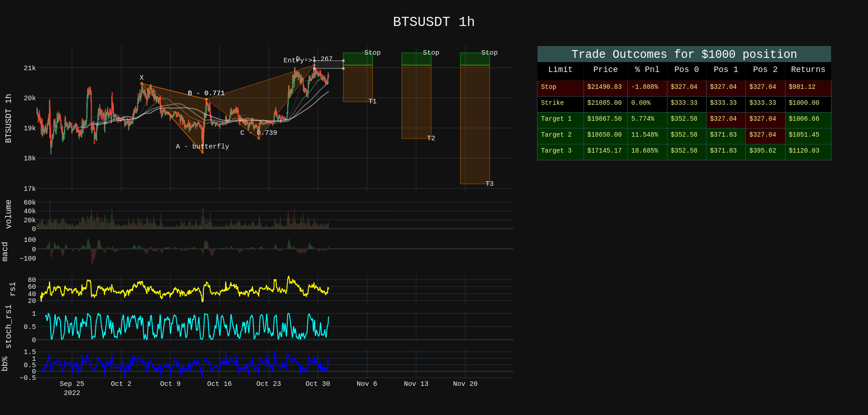Click the Sep 25 2022 date tick

(x=72, y=389)
